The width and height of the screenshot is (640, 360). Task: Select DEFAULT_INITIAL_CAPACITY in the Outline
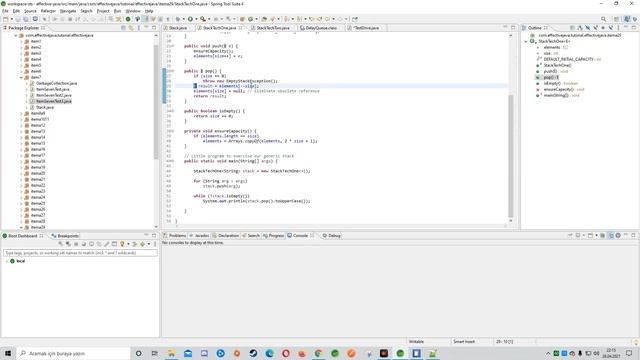(x=569, y=59)
